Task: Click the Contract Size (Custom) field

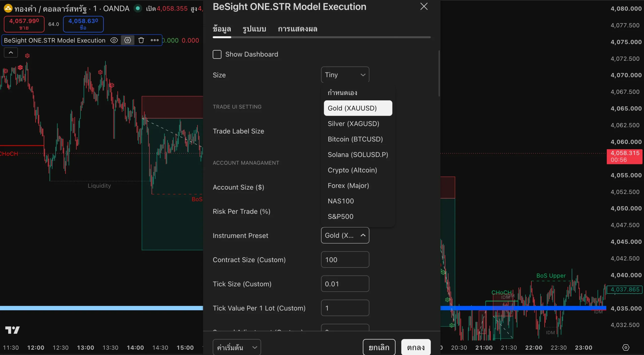Action: tap(345, 259)
